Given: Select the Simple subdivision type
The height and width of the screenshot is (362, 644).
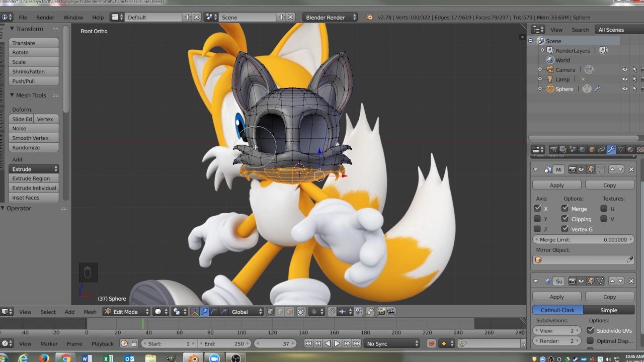Looking at the screenshot, I should click(608, 310).
